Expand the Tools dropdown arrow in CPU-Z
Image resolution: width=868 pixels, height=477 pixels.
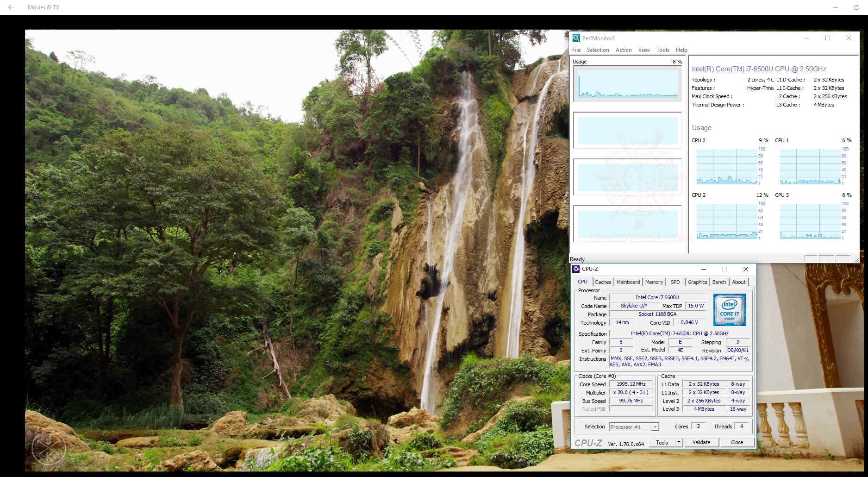pos(679,443)
